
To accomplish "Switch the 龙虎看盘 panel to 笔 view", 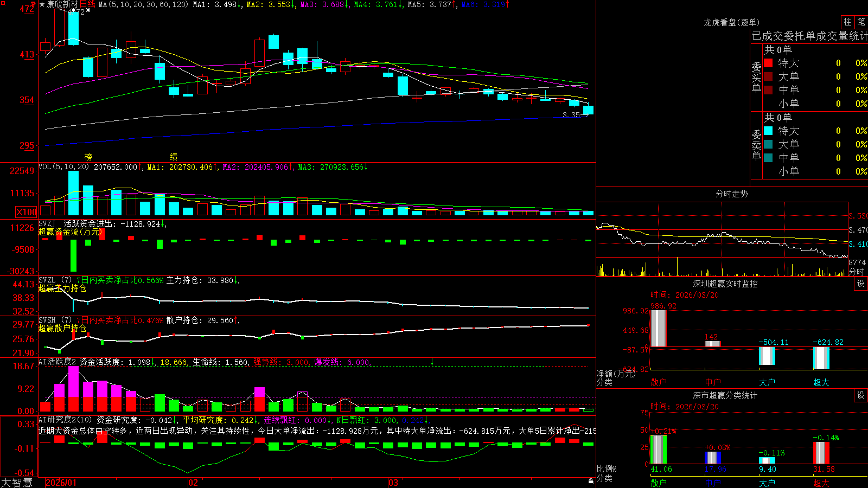I will click(x=861, y=22).
